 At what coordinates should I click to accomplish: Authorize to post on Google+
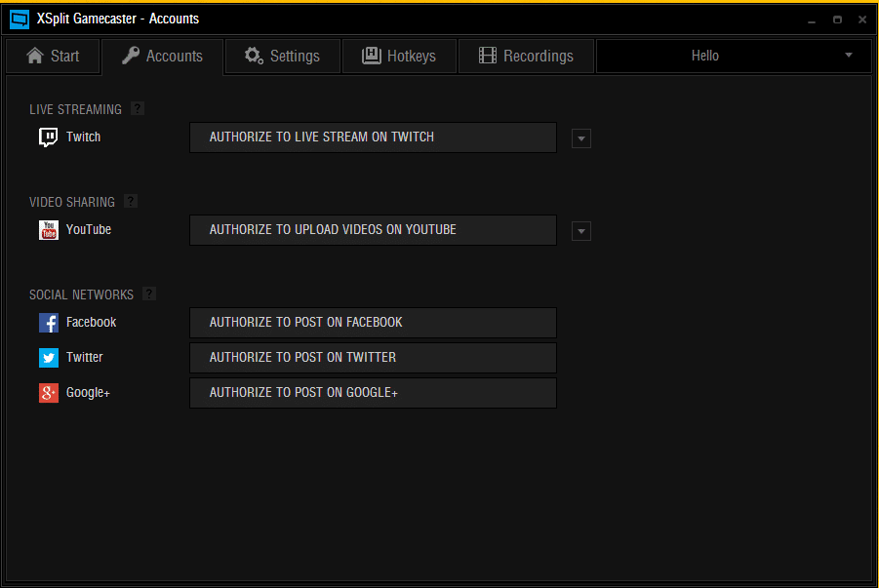pyautogui.click(x=373, y=393)
